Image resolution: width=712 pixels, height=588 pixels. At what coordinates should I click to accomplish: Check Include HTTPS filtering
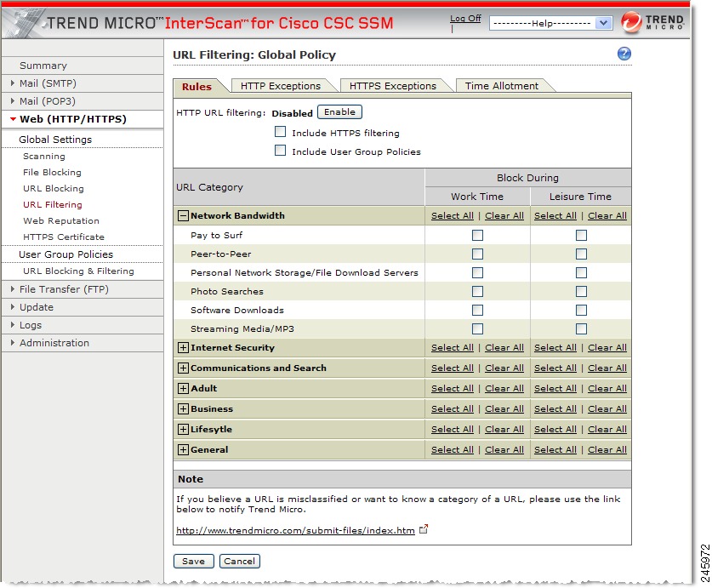(x=280, y=132)
